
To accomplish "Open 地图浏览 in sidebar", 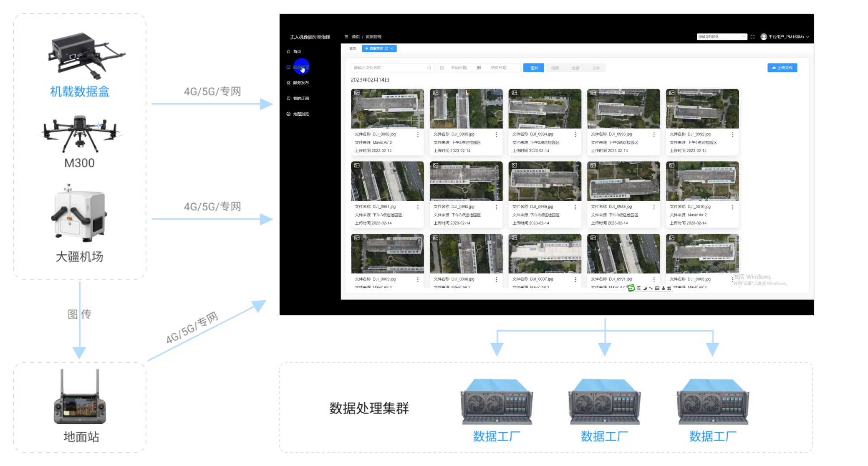I will (x=300, y=114).
